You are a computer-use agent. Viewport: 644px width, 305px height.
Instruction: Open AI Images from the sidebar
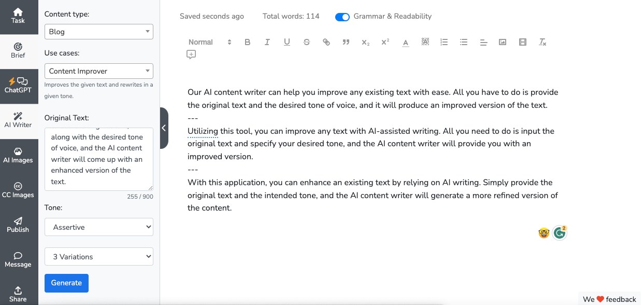click(x=18, y=155)
